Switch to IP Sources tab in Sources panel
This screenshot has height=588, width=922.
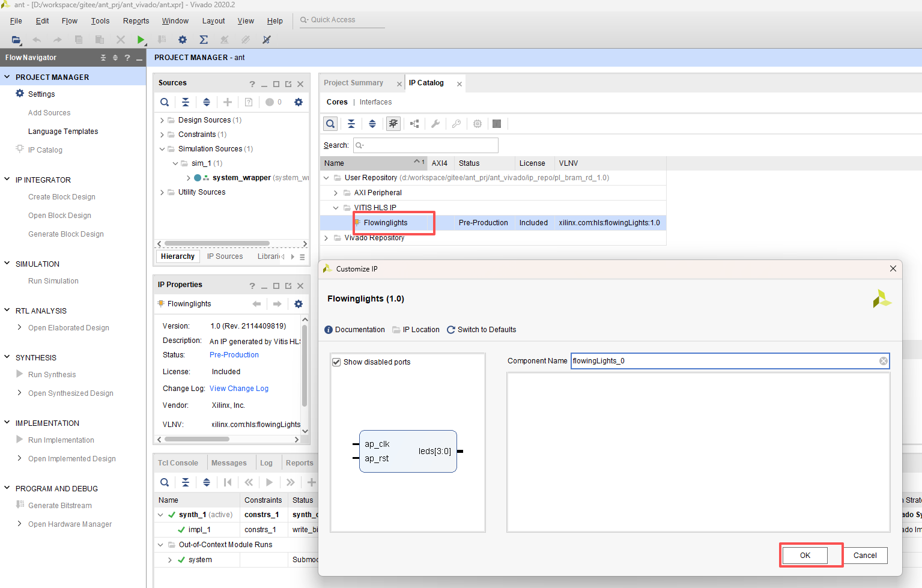pos(225,256)
